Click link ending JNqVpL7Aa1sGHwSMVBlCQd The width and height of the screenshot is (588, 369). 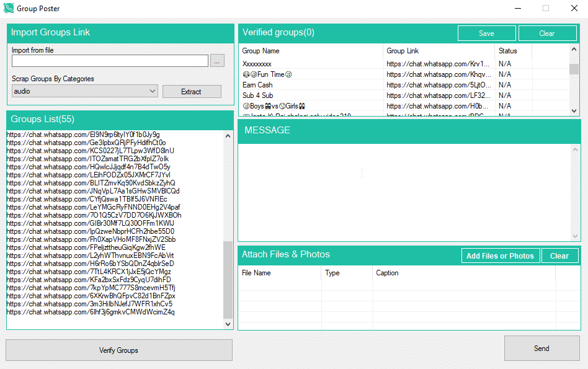point(93,191)
